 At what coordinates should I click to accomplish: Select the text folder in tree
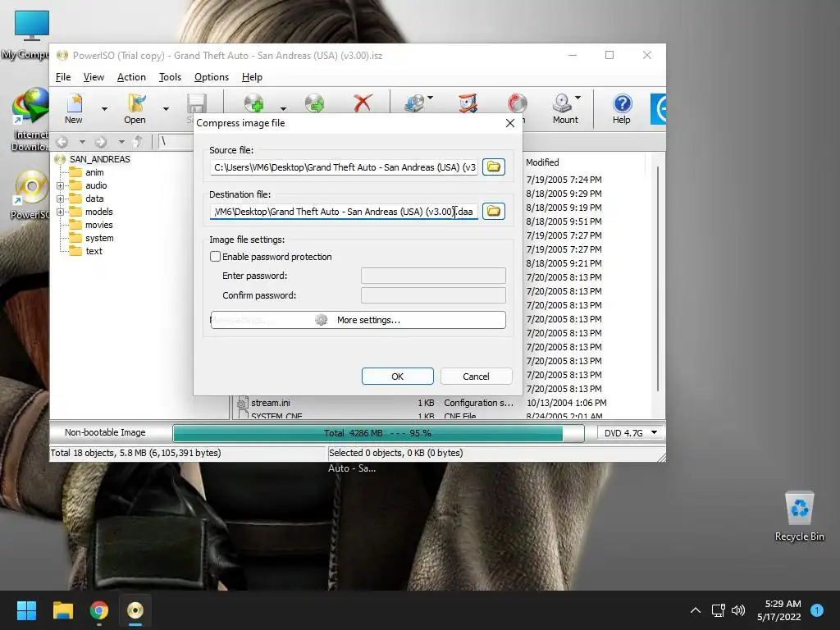(94, 251)
